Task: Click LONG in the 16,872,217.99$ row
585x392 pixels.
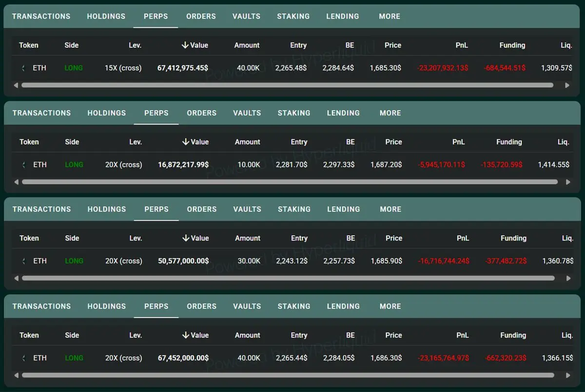Action: tap(74, 165)
